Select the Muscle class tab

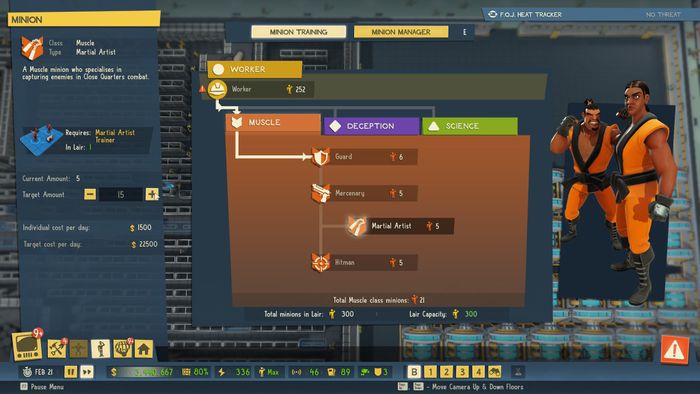click(273, 122)
